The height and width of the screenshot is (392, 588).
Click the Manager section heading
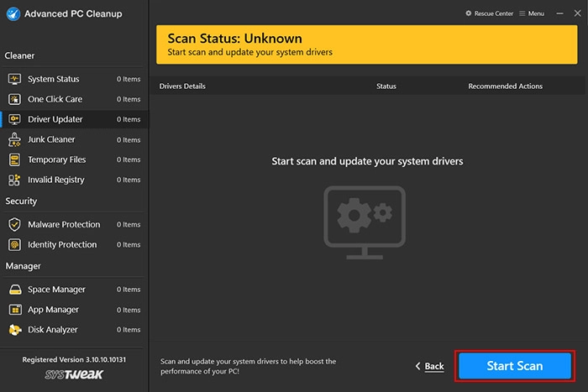pyautogui.click(x=23, y=266)
